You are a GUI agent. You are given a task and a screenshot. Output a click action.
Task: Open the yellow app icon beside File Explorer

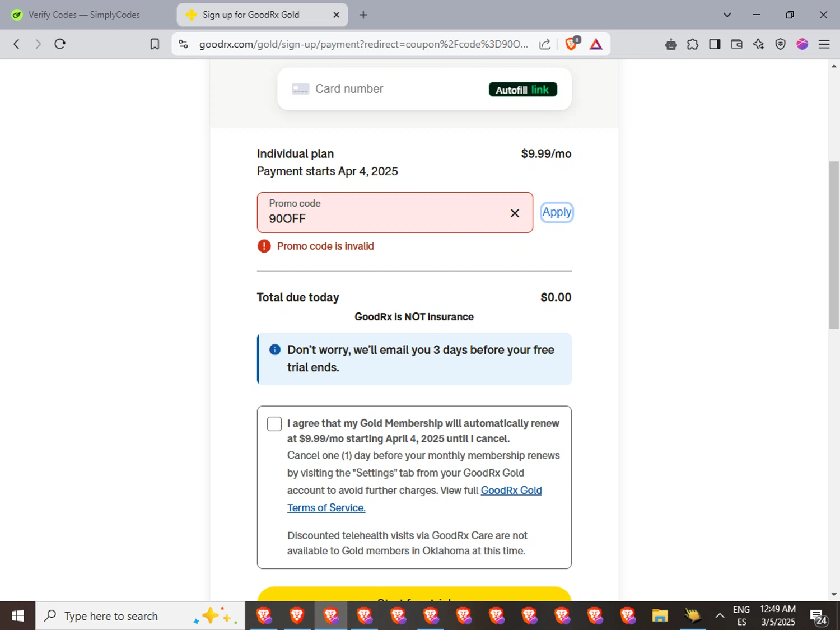[x=692, y=616]
